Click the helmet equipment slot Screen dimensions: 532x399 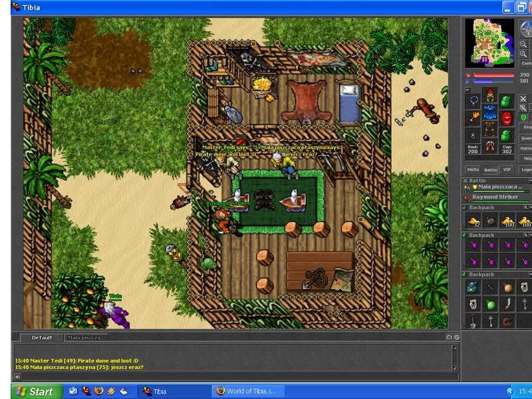[x=489, y=95]
